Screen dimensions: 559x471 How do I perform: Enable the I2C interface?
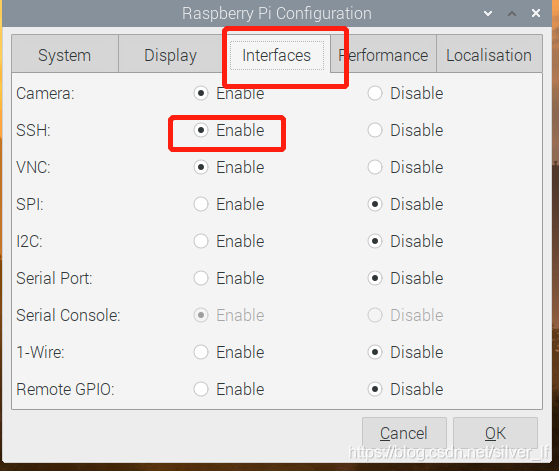pos(229,241)
